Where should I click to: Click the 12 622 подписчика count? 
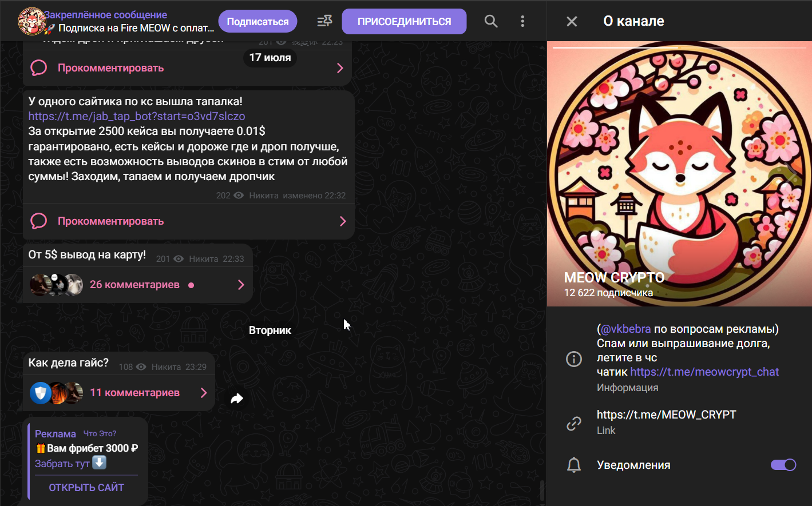coord(608,293)
